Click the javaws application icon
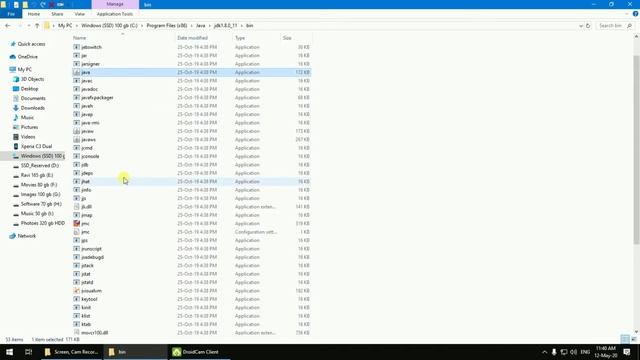 [76, 140]
